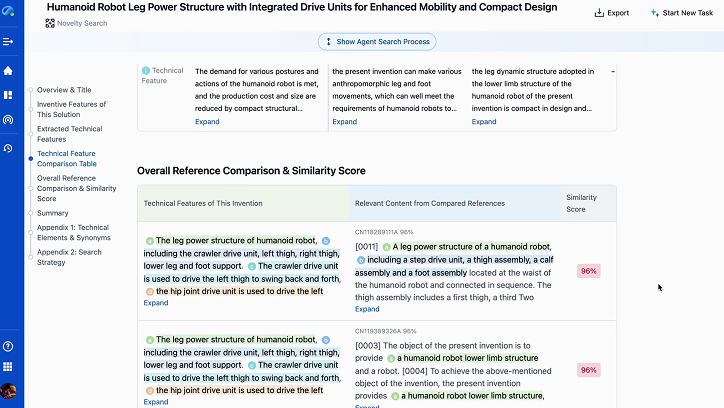Expand text starting 'the present invention can make'

click(344, 122)
